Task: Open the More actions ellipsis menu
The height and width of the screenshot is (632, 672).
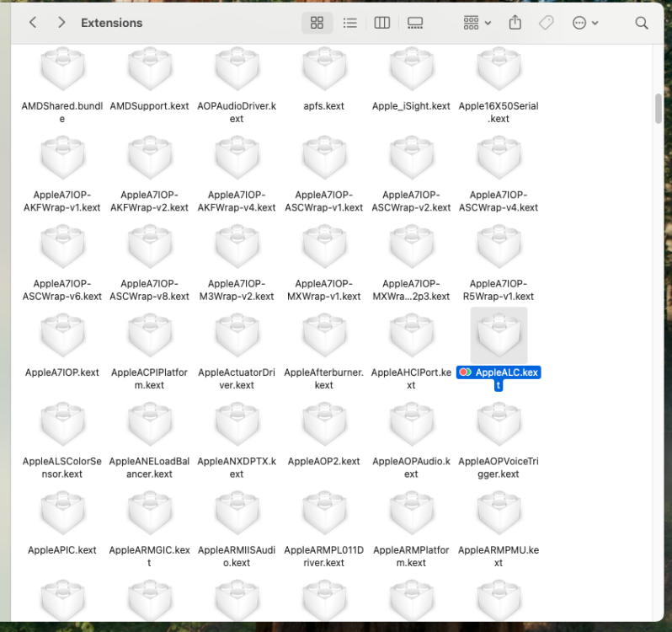Action: (585, 23)
